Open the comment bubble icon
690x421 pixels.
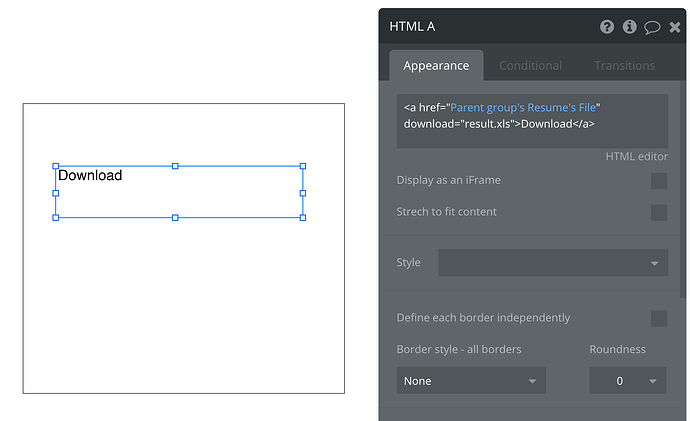(652, 27)
